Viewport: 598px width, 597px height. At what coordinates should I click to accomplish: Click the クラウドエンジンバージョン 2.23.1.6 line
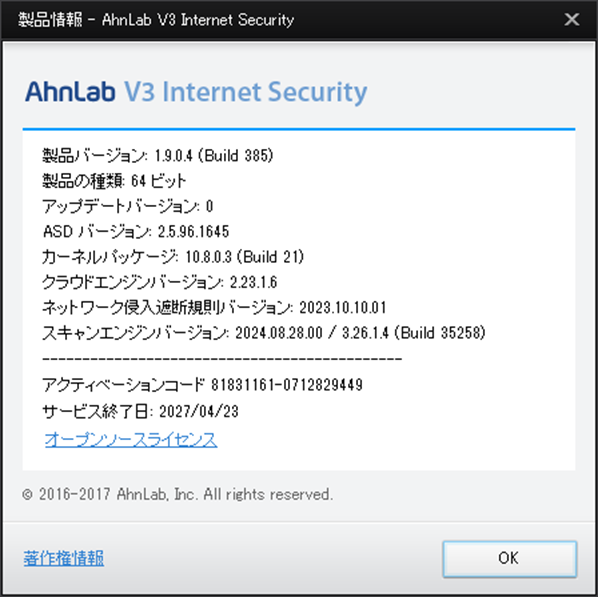pos(159,283)
